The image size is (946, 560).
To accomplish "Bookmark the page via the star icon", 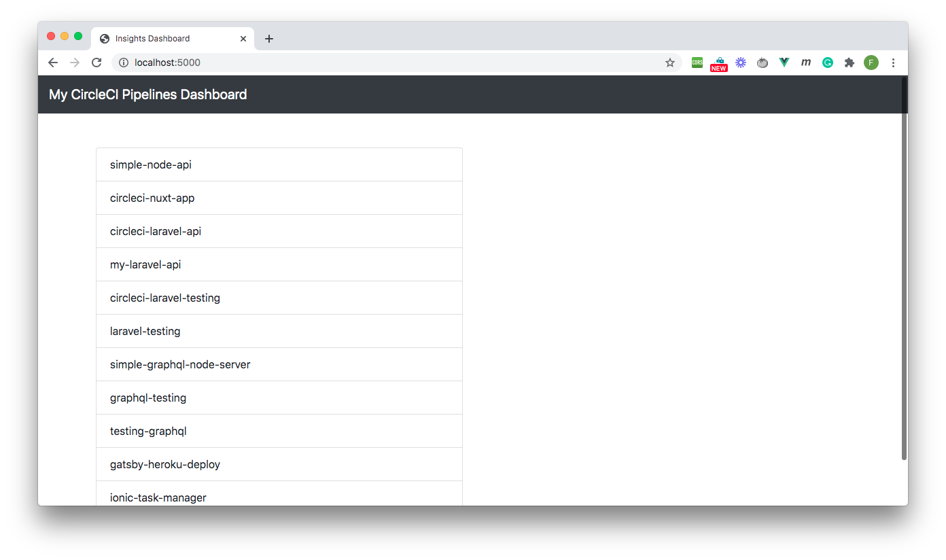I will click(x=670, y=62).
